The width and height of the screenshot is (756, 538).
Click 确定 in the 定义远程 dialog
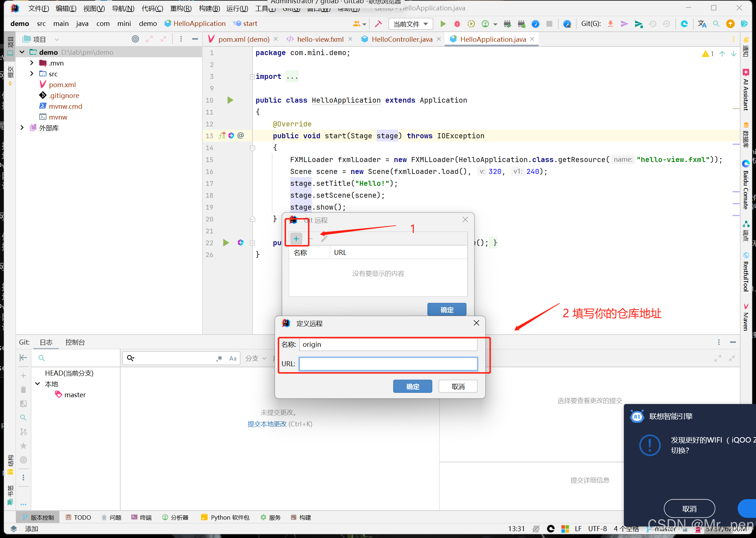(412, 386)
